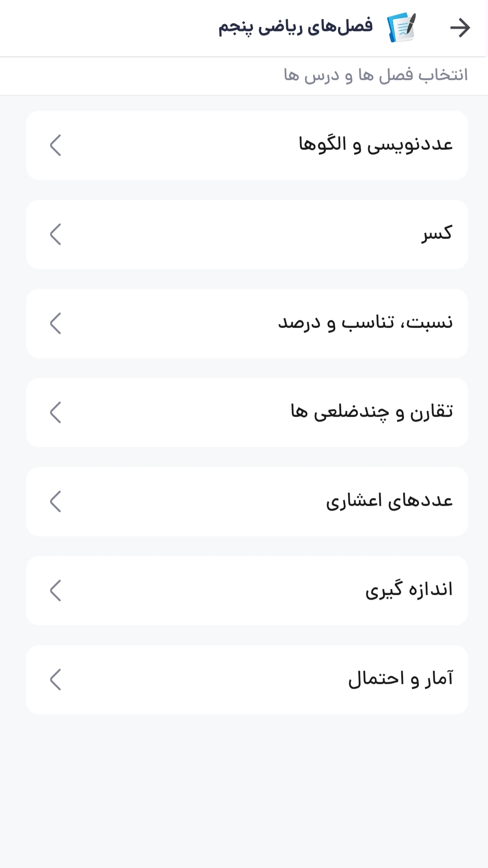Screen dimensions: 488x868
Task: Expand chevron beside عددهای اعشاری
Action: click(56, 502)
